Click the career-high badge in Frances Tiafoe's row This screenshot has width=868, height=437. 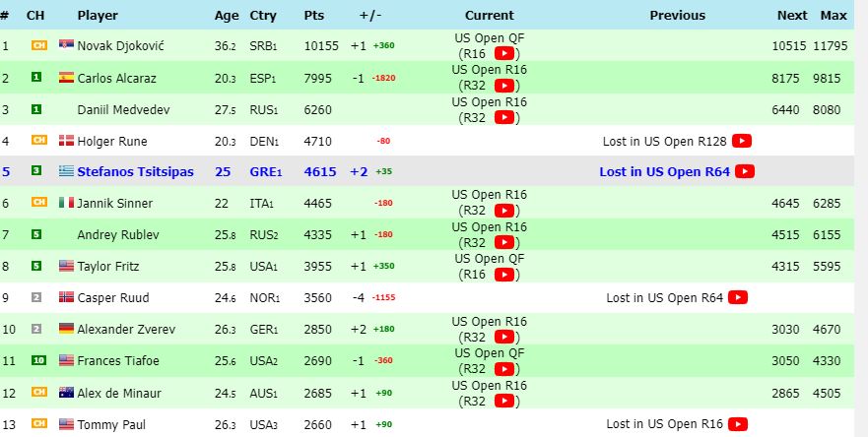click(36, 361)
